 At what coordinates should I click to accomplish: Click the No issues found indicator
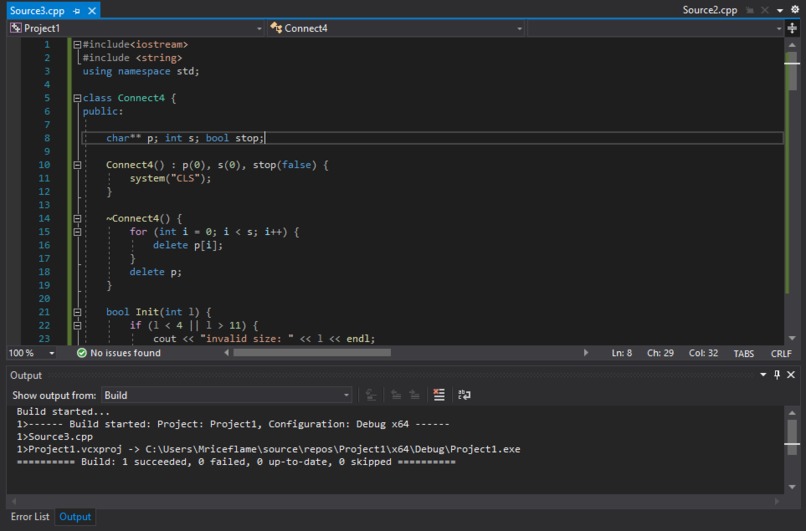pyautogui.click(x=118, y=353)
